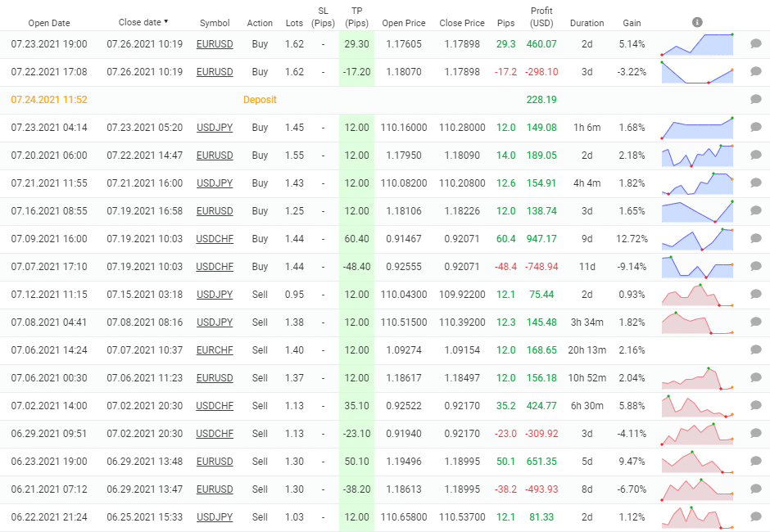Open comment icon on the -298.10 losing trade row
The image size is (770, 532).
755,72
